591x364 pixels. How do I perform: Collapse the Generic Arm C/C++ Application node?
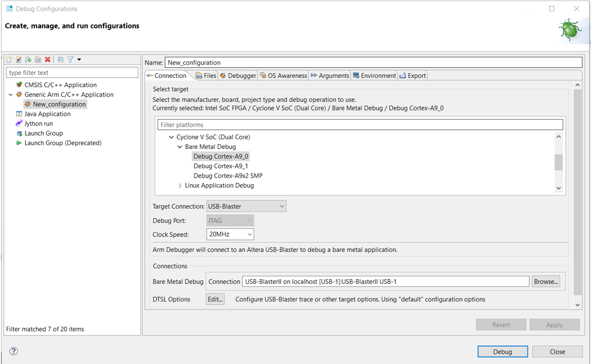(10, 94)
